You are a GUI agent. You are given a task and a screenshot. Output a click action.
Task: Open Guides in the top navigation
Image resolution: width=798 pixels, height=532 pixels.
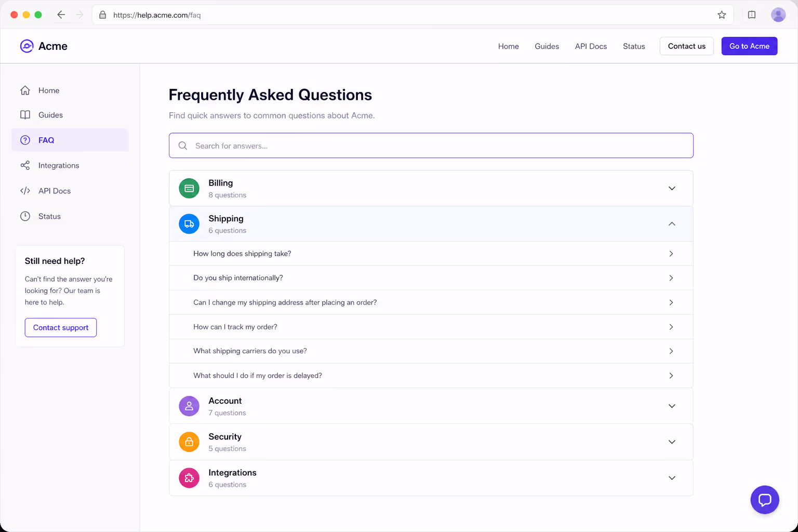547,46
